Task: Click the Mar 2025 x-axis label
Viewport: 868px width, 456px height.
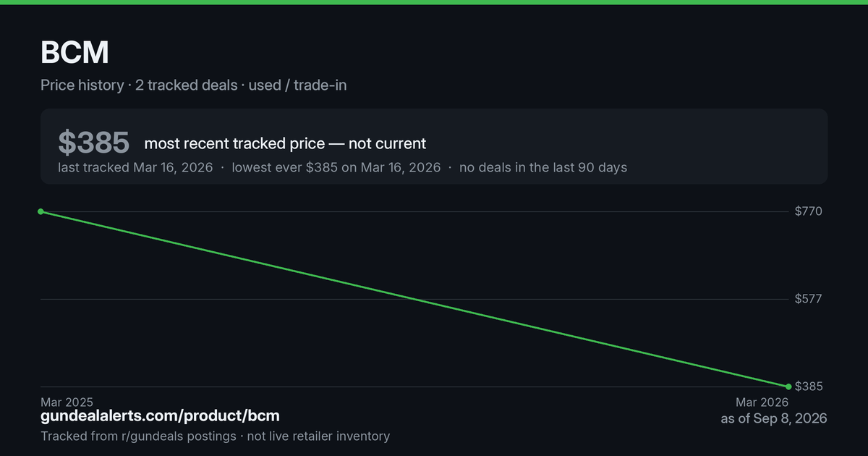Action: 67,402
